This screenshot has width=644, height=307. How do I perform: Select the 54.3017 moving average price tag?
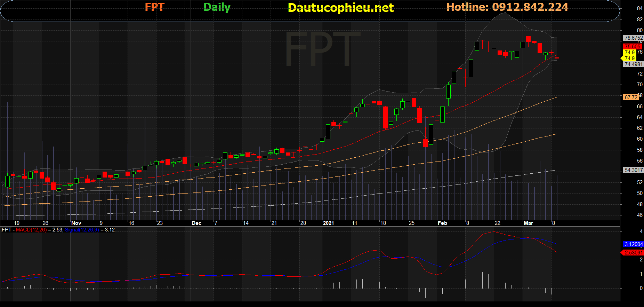[x=634, y=170]
